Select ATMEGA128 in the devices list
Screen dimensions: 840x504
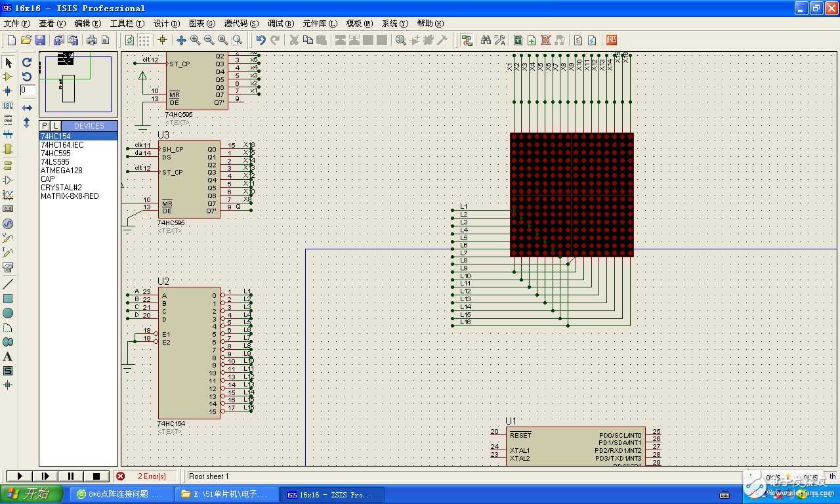click(62, 171)
